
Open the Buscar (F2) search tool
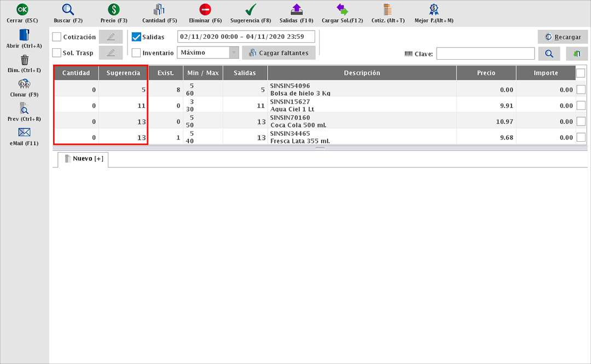(68, 9)
